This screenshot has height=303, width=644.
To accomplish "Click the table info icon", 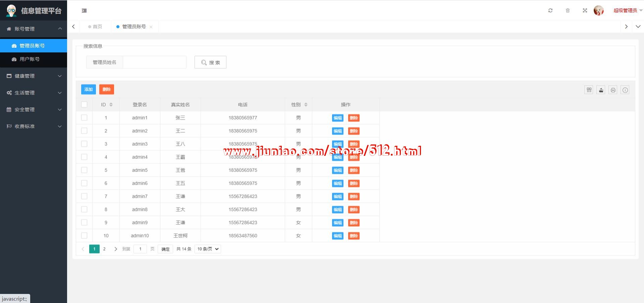I will (x=625, y=90).
